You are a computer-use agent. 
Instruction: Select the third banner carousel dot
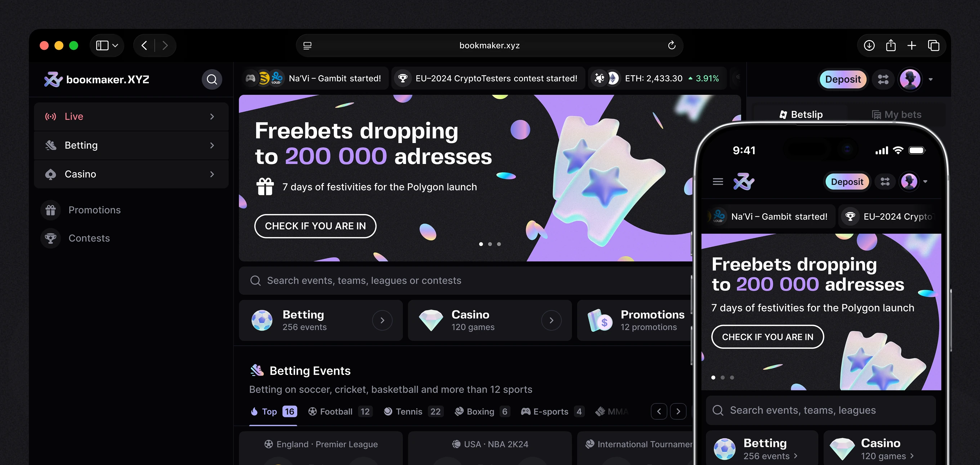499,244
